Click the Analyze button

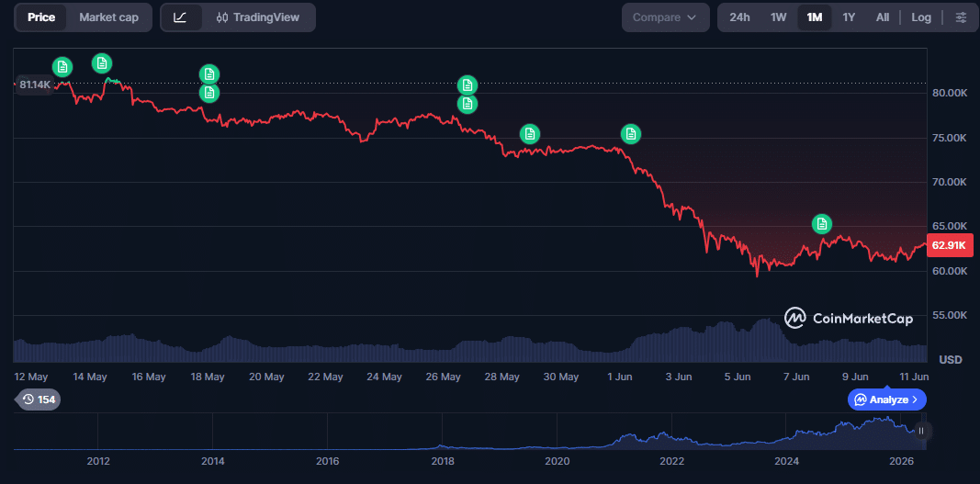click(x=887, y=399)
